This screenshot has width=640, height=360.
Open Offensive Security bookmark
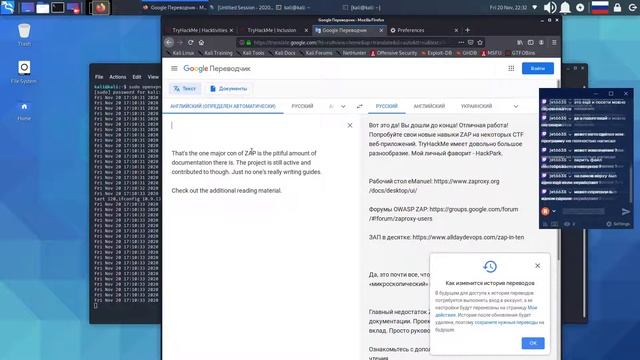[394, 53]
